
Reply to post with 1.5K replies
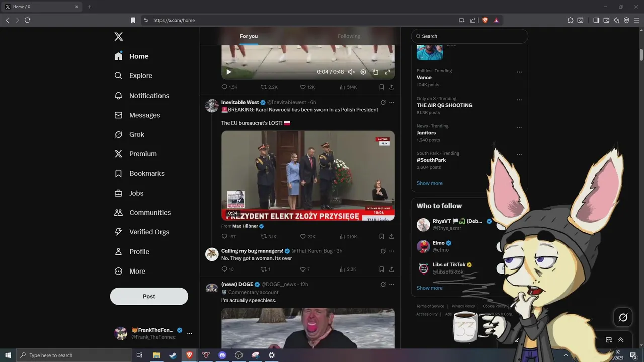click(x=229, y=87)
